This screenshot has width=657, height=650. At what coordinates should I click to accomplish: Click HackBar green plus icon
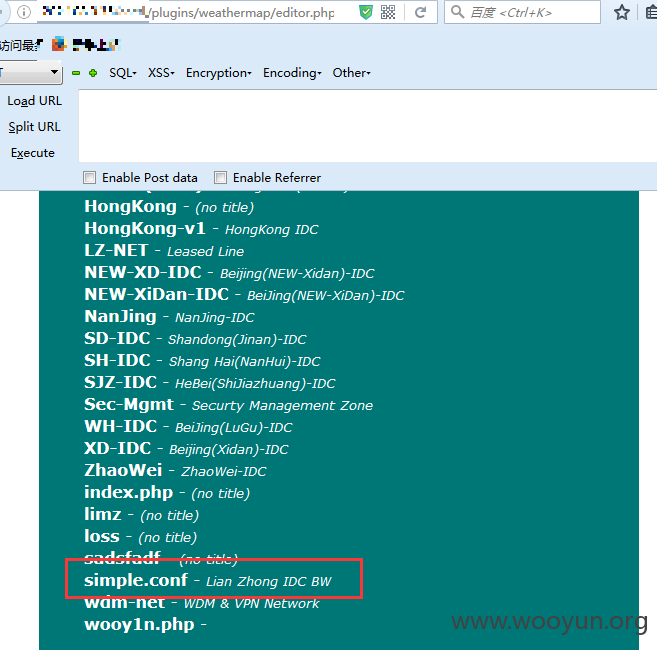click(93, 73)
